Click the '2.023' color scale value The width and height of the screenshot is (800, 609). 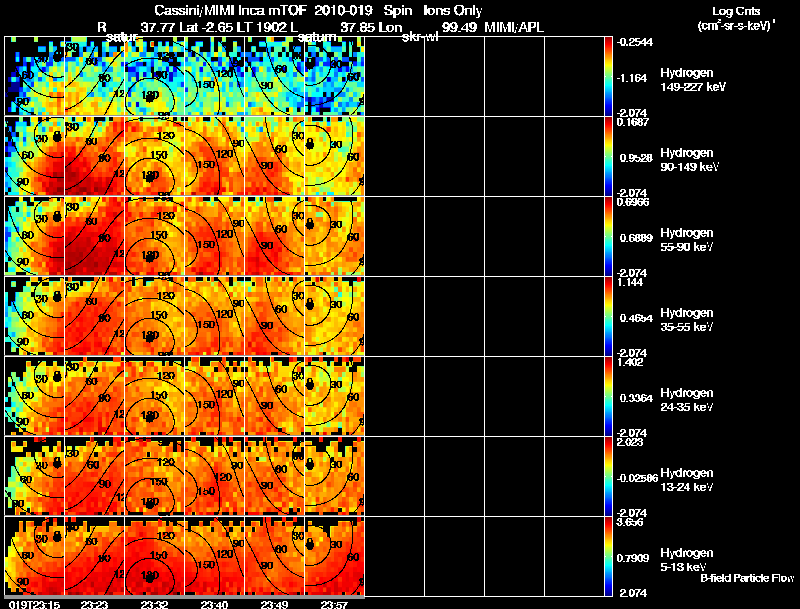tap(630, 442)
